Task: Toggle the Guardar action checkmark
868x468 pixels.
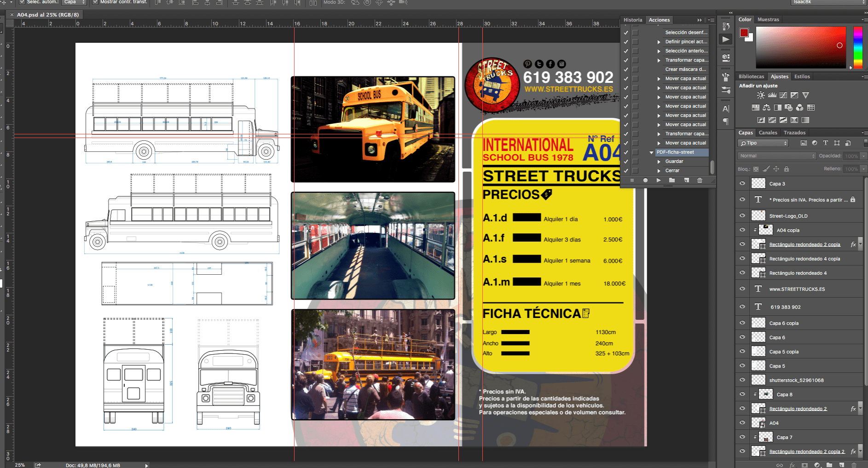Action: [626, 162]
